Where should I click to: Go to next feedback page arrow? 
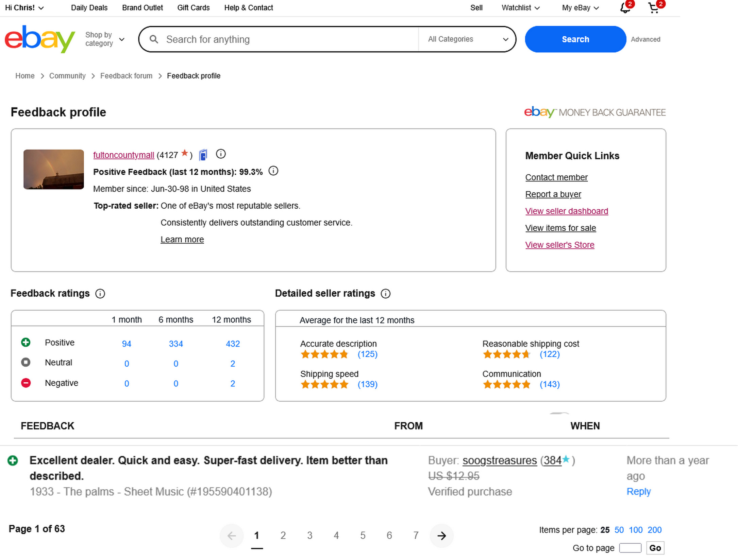[x=441, y=536]
